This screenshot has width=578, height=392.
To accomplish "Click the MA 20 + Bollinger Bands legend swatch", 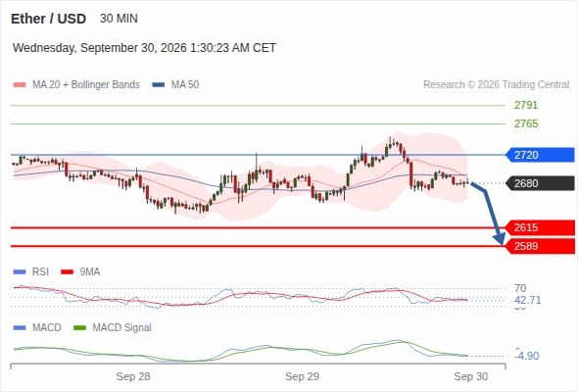I will [x=20, y=85].
